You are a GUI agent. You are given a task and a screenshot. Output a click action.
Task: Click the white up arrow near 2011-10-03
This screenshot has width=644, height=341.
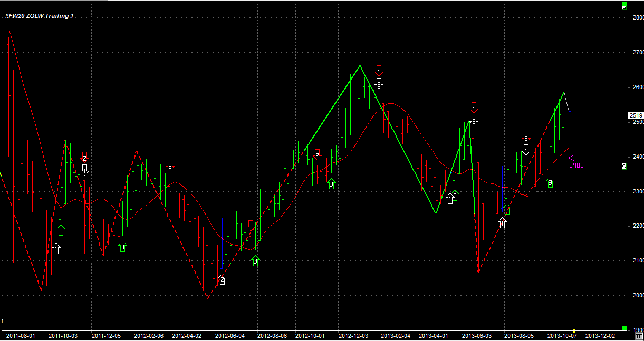pos(56,249)
